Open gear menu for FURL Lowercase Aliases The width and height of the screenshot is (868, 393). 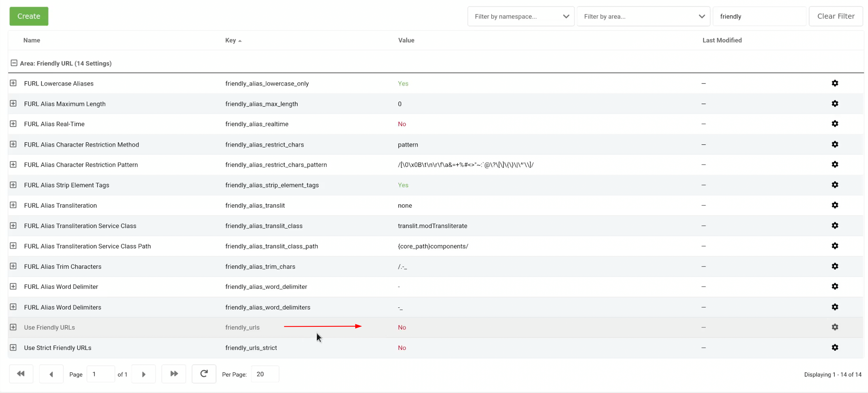pos(834,83)
